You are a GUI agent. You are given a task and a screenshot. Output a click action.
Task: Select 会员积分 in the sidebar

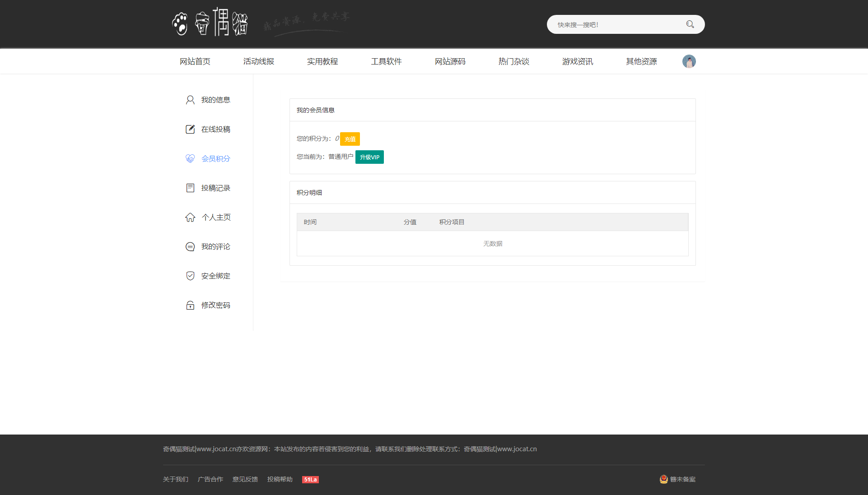point(216,159)
